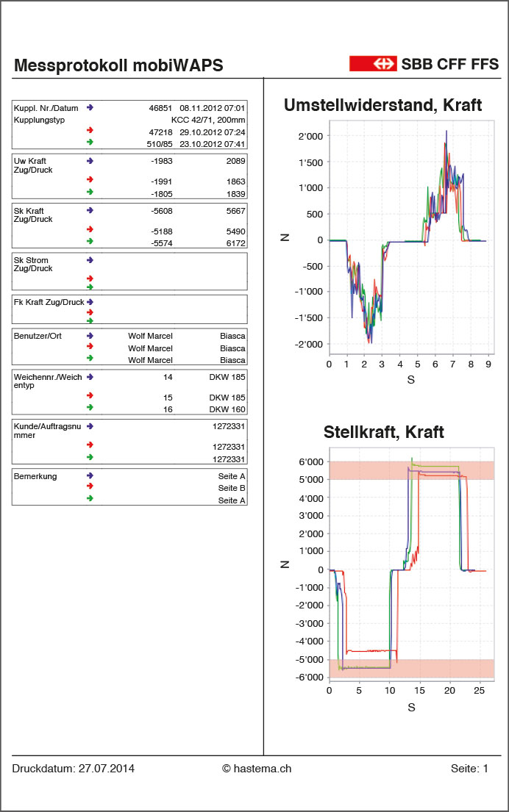Select coupling number 46851

160,108
